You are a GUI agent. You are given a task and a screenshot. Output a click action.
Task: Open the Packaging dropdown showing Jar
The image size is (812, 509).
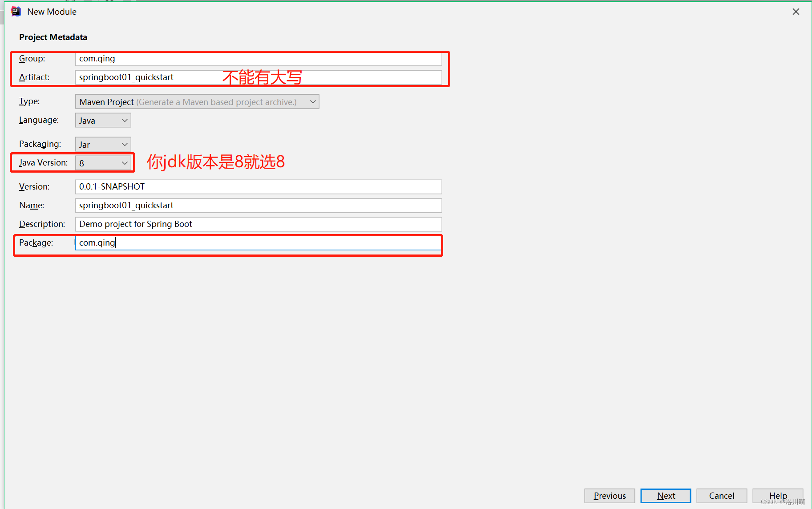[103, 145]
